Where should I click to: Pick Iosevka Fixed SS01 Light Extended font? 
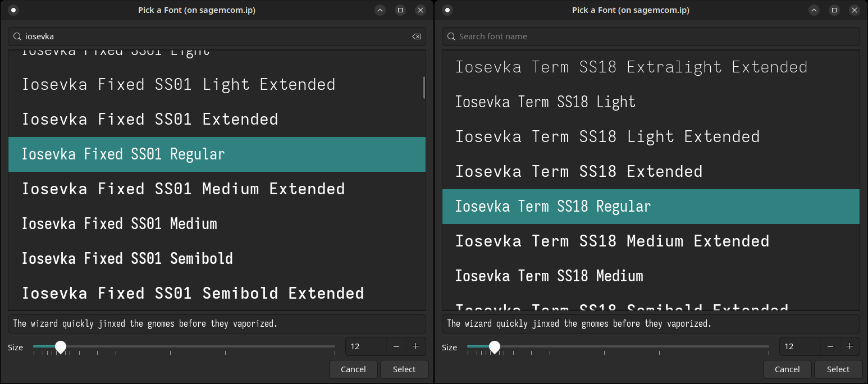pos(179,85)
